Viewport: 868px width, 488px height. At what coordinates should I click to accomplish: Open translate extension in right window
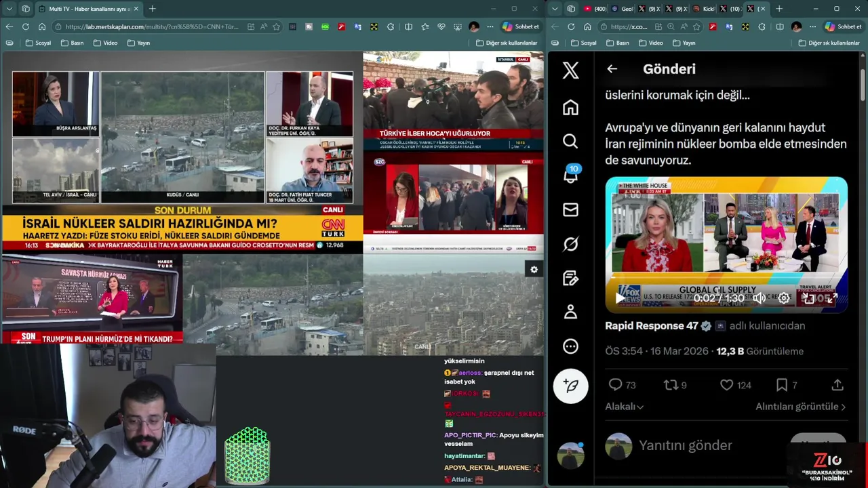[x=729, y=26]
